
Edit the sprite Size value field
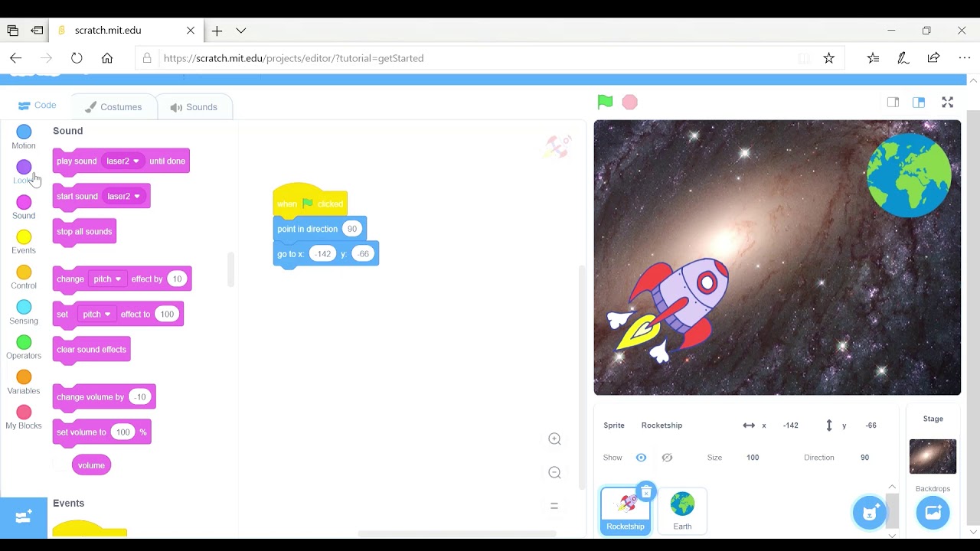753,458
